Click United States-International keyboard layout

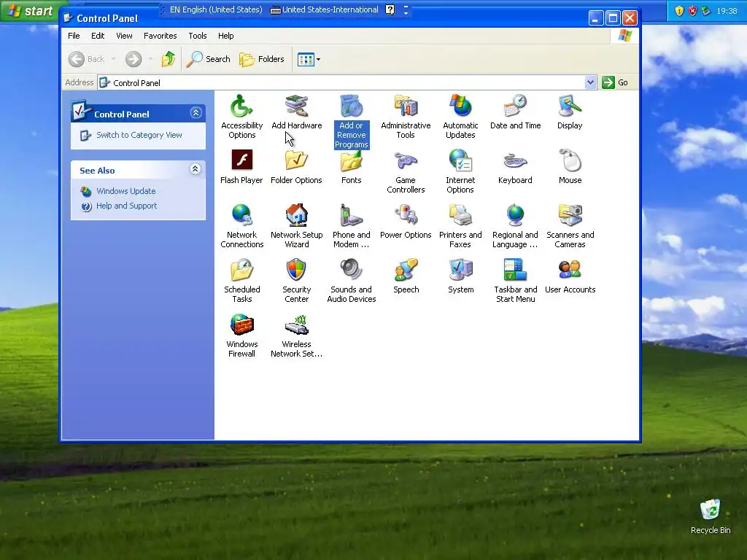click(x=325, y=9)
